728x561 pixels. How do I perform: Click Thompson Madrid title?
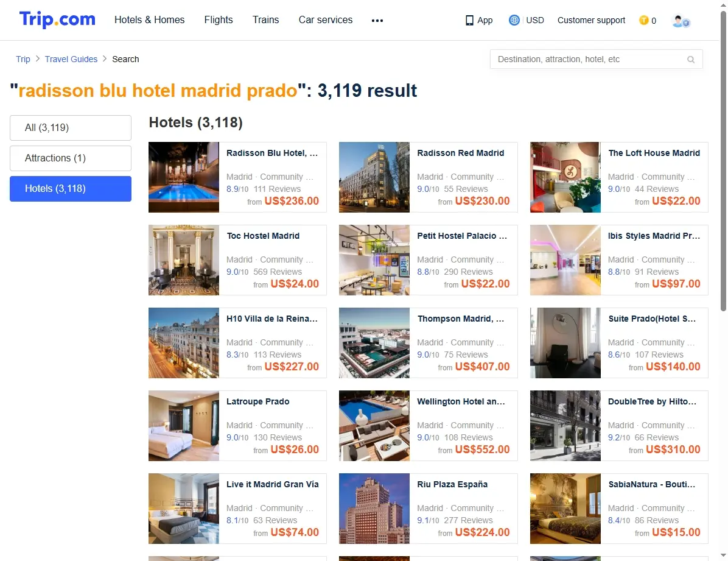[x=461, y=319]
